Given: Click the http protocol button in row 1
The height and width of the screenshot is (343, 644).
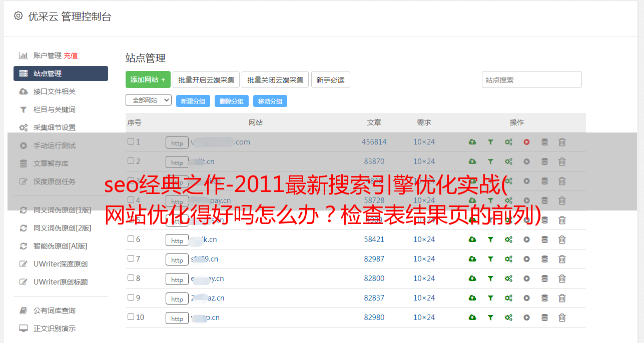Looking at the screenshot, I should [177, 143].
